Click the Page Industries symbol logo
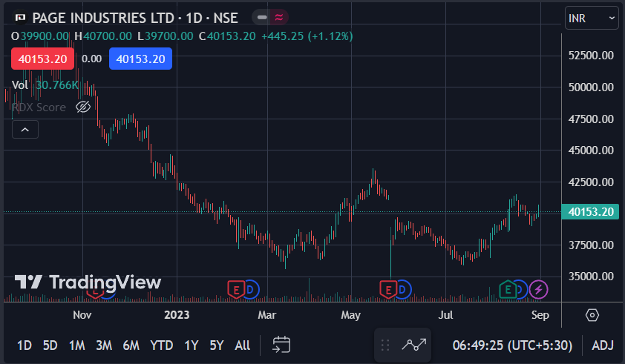 (x=19, y=17)
